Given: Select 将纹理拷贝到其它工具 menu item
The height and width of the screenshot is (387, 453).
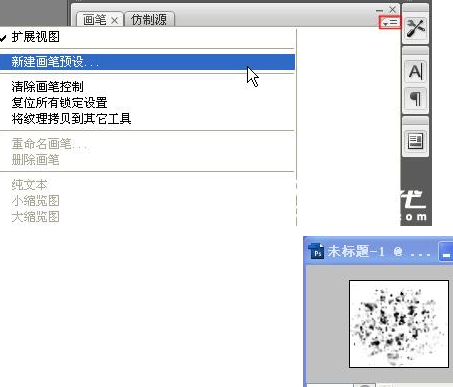Looking at the screenshot, I should click(147, 119).
